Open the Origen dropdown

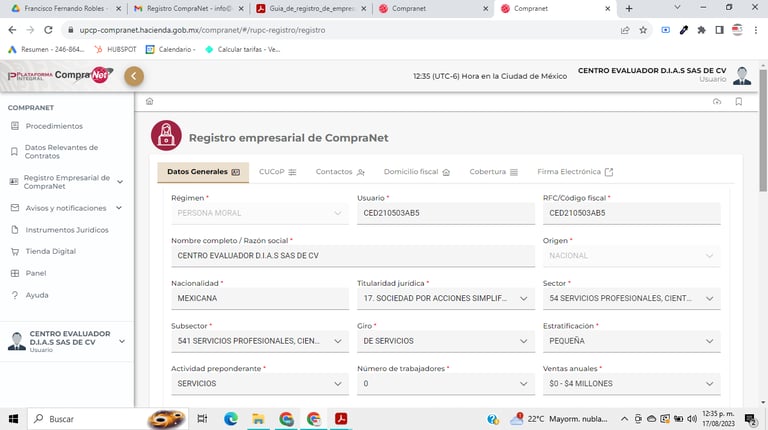(631, 256)
